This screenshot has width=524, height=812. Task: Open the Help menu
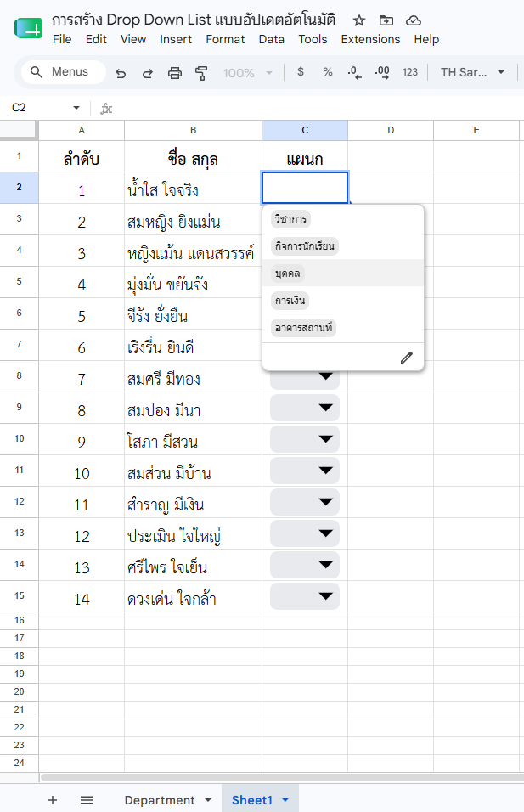click(x=426, y=39)
